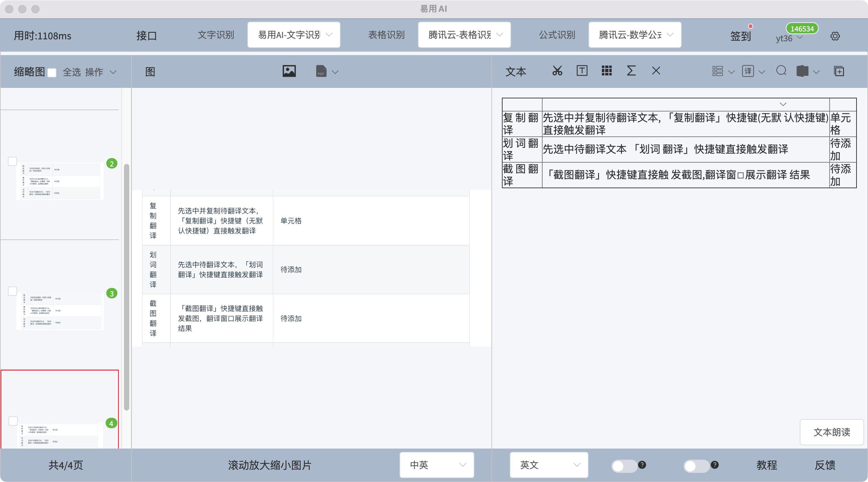Open the 教程 tutorial link
Image resolution: width=868 pixels, height=482 pixels.
(767, 465)
